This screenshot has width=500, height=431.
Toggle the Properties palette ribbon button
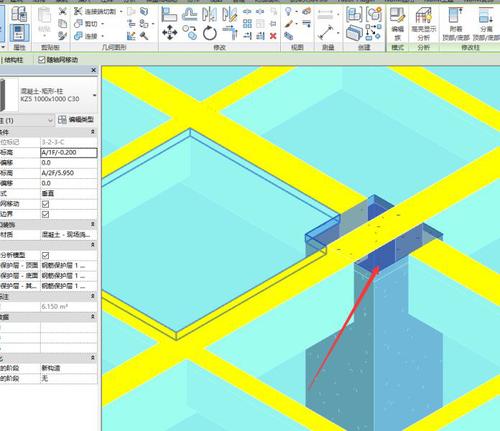tap(19, 33)
